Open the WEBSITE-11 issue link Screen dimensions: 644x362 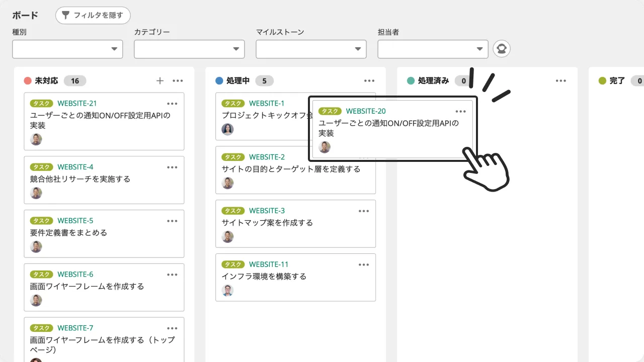pos(269,264)
